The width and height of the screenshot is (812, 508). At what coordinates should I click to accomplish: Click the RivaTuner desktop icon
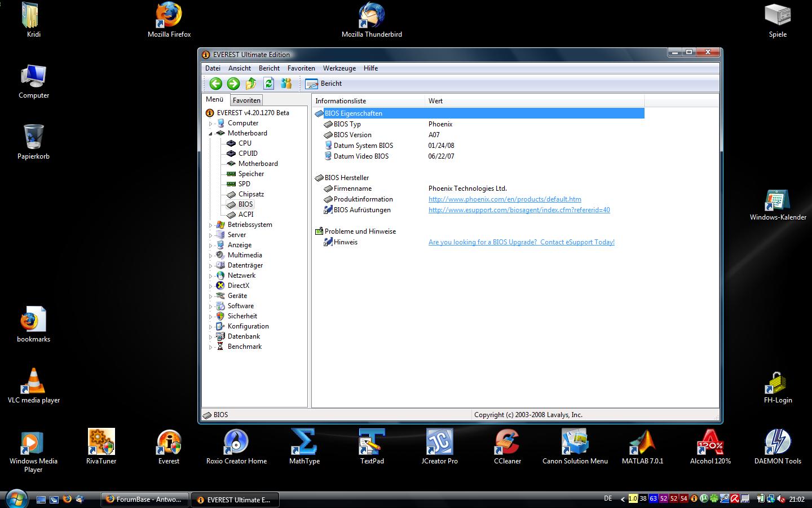pyautogui.click(x=101, y=446)
